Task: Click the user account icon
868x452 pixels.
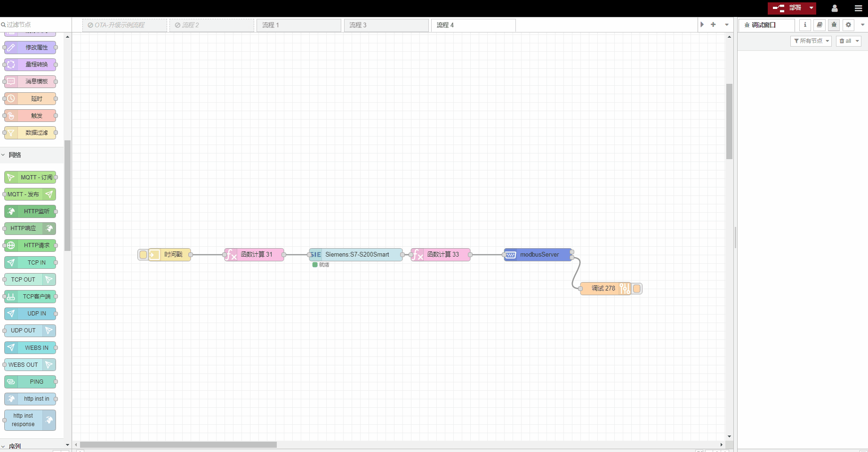Action: point(835,8)
